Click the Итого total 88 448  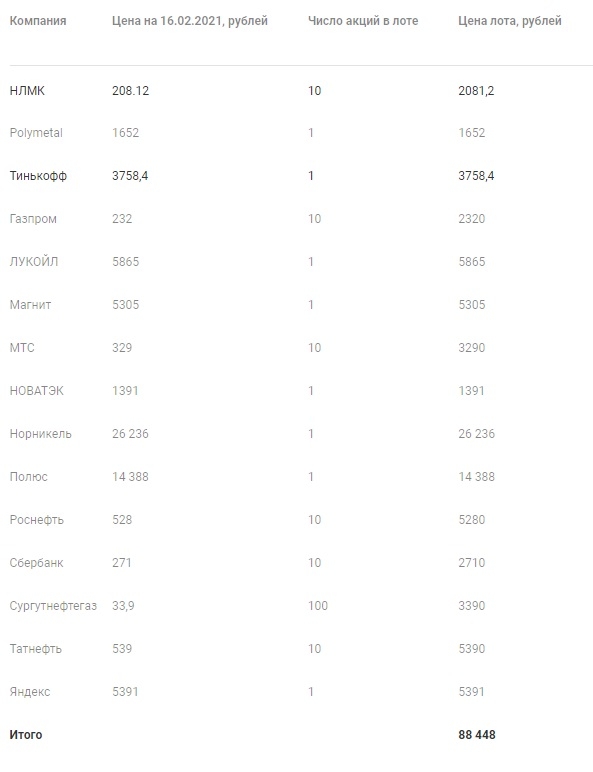pyautogui.click(x=477, y=735)
